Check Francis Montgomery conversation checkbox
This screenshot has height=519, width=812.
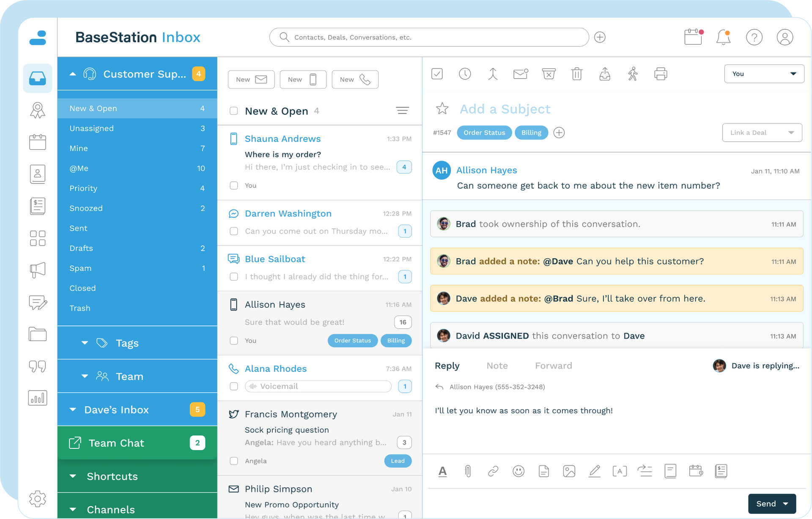point(233,461)
